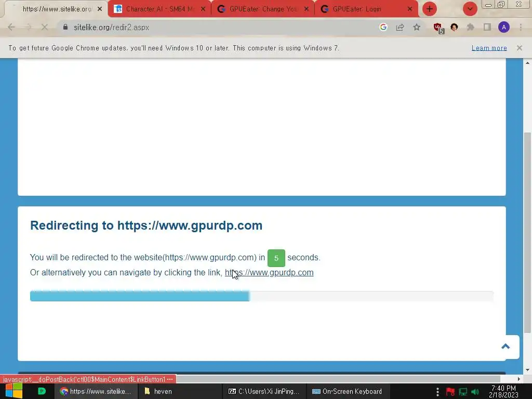Switch to GPUEater Login tab
The image size is (532, 399).
coord(366,9)
